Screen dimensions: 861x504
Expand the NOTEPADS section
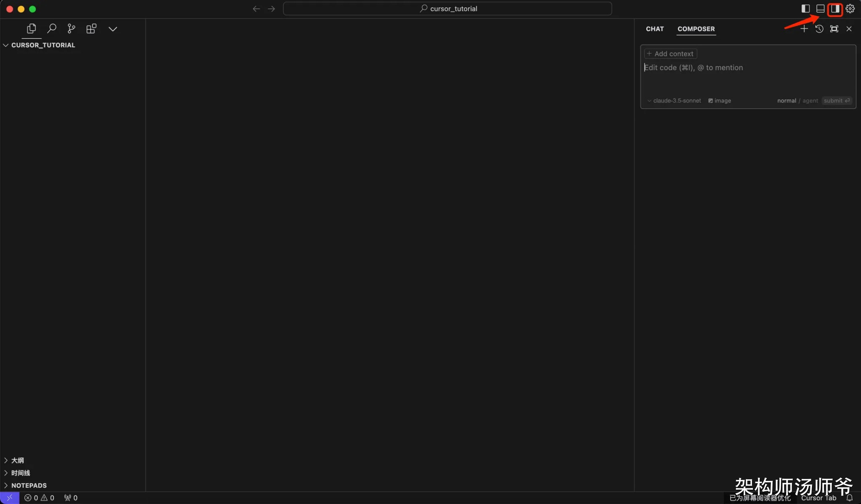tap(29, 485)
